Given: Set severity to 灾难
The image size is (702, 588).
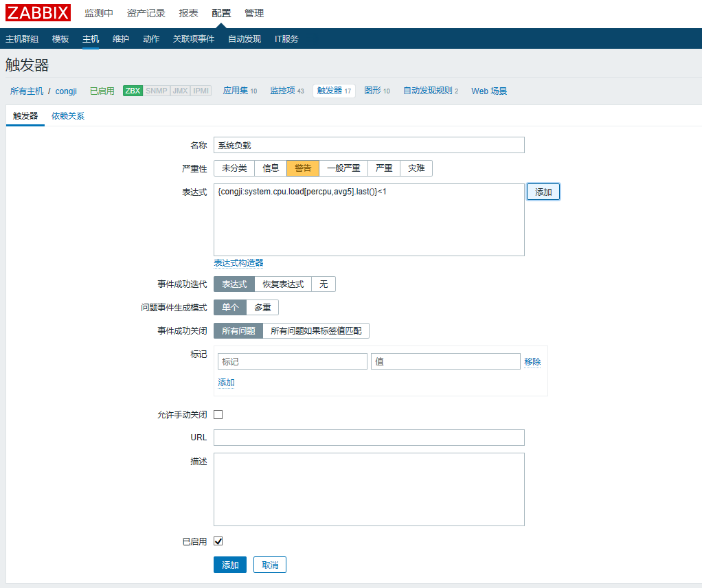Looking at the screenshot, I should (x=416, y=168).
